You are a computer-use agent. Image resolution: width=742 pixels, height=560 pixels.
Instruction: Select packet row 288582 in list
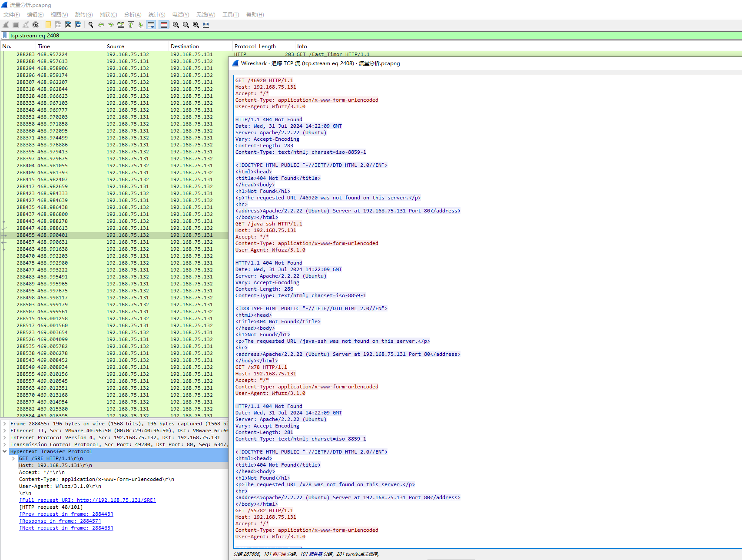point(115,409)
